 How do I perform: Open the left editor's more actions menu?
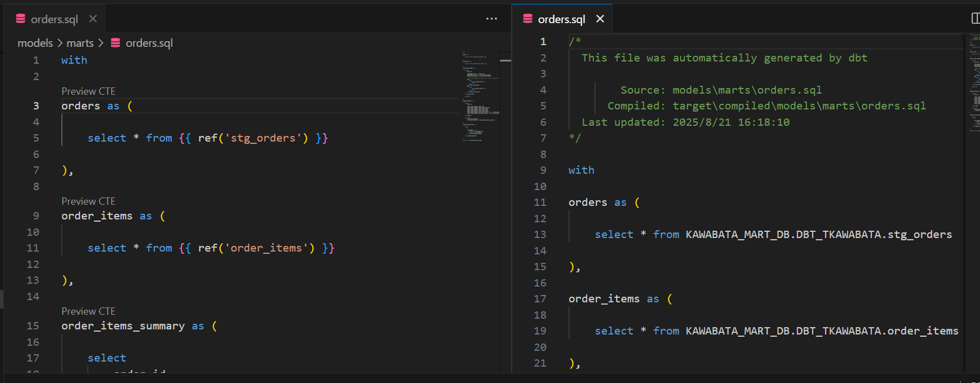click(x=491, y=19)
